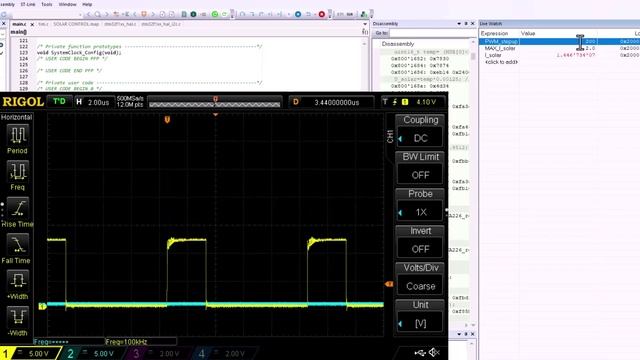Toggle channel 3 at 2.00 V
The image size is (640, 360).
click(x=159, y=353)
